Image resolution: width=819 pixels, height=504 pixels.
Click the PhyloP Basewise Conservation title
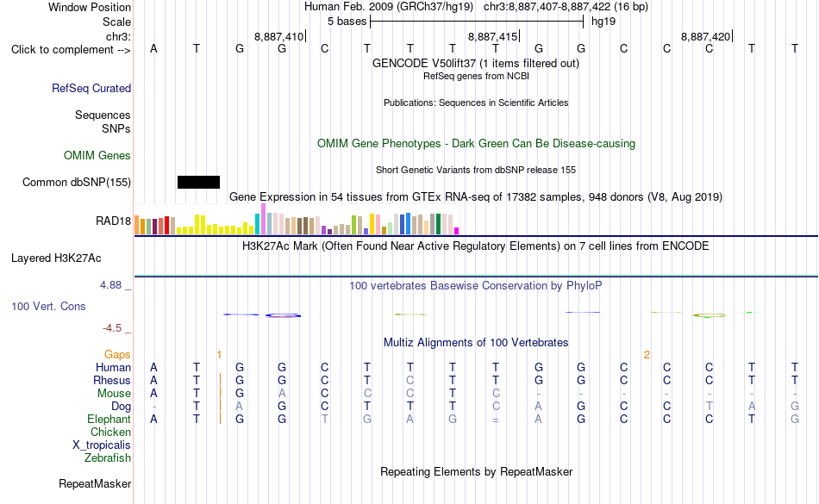click(475, 285)
